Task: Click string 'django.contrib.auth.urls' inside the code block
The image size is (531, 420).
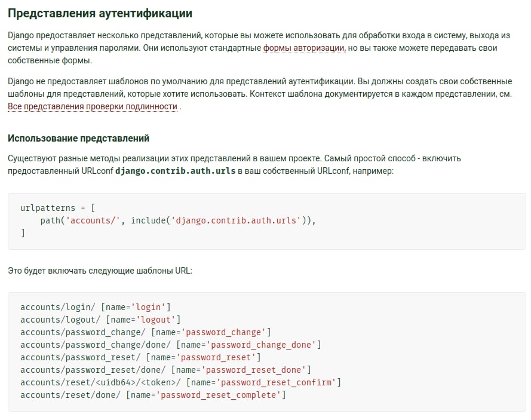Action: 236,220
